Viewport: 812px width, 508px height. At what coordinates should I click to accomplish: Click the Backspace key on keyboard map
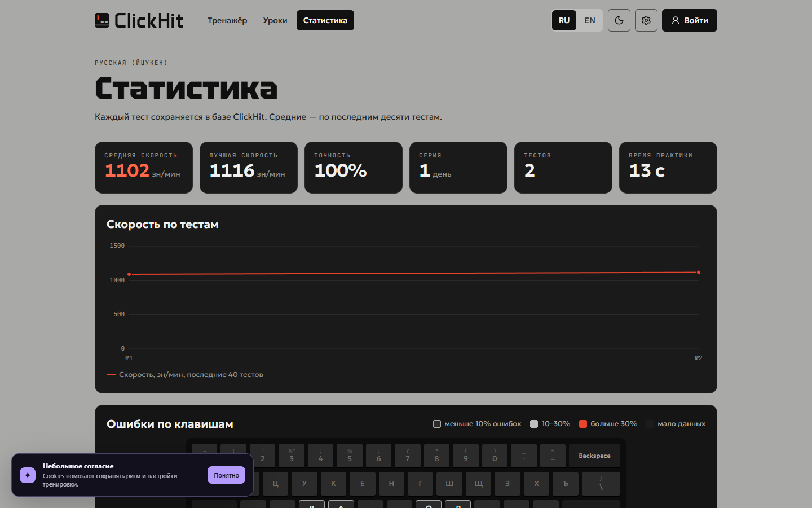pyautogui.click(x=594, y=456)
